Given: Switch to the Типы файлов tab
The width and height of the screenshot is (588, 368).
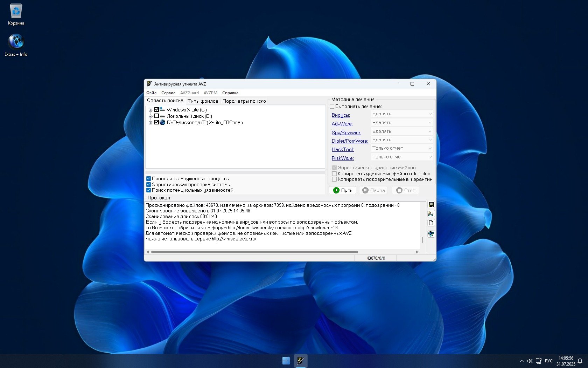Looking at the screenshot, I should [203, 101].
